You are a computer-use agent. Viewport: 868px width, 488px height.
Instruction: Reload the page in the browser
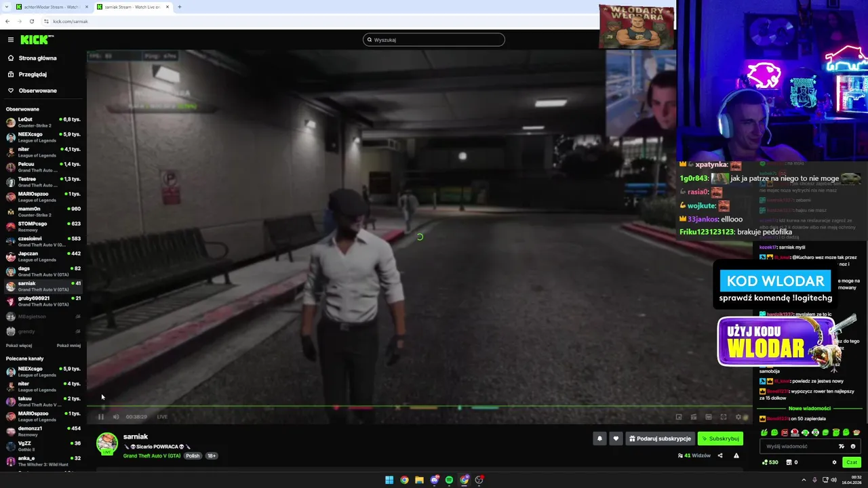tap(31, 21)
